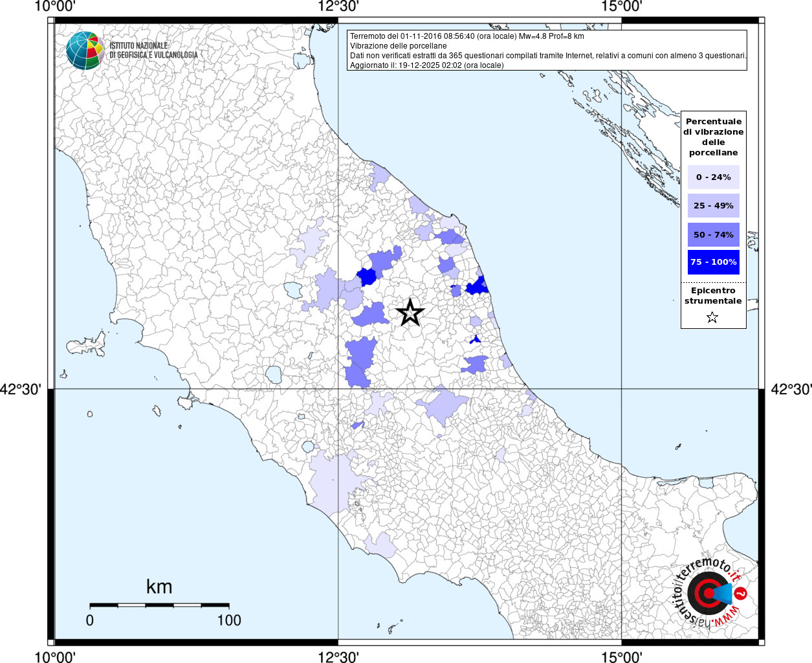This screenshot has width=812, height=663.
Task: Click the 'Aggiornato il: 19-12-2025' update line
Action: (x=426, y=65)
